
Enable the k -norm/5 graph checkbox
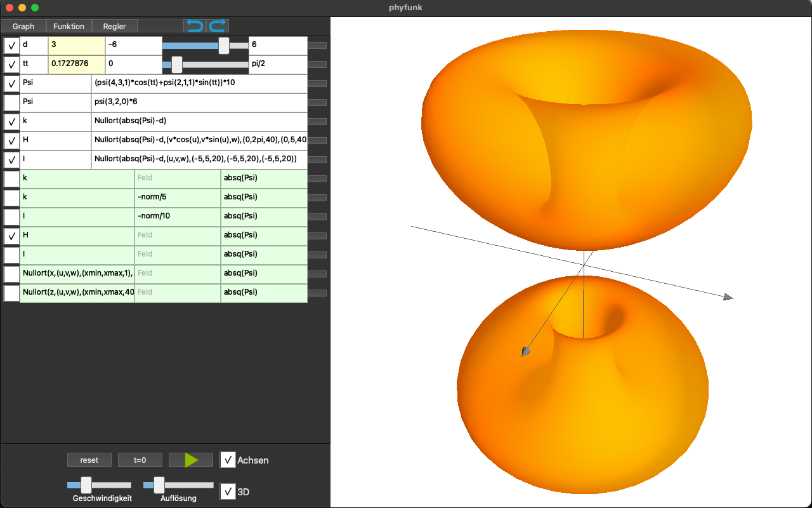11,198
